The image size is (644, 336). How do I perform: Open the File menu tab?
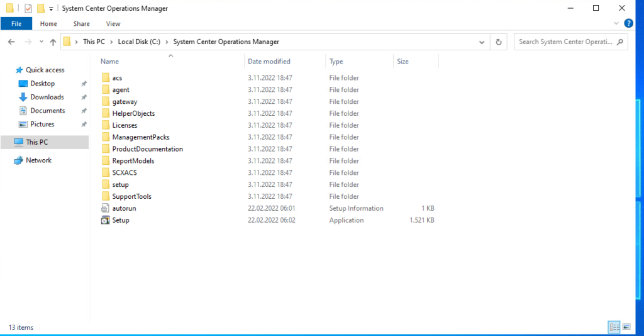tap(16, 24)
